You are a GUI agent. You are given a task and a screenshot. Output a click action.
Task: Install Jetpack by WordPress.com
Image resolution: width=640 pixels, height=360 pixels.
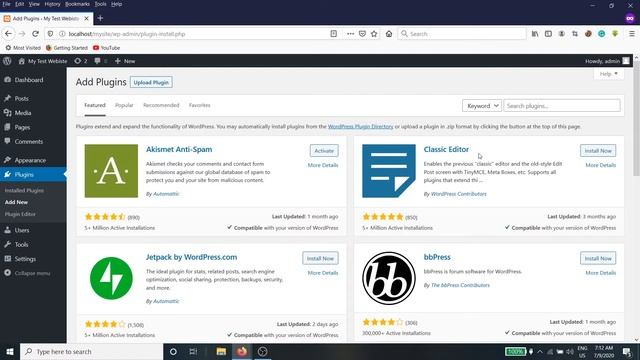(320, 258)
